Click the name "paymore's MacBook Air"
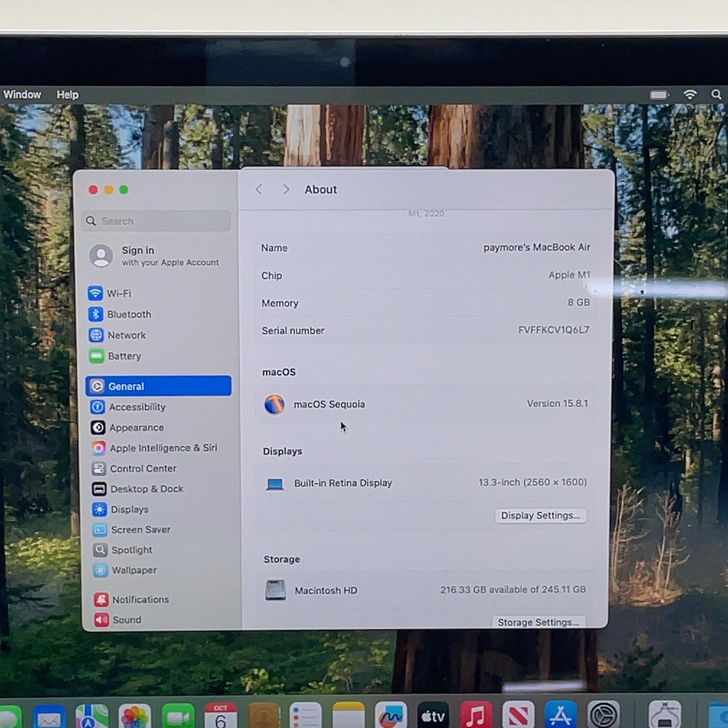The image size is (728, 728). tap(537, 248)
